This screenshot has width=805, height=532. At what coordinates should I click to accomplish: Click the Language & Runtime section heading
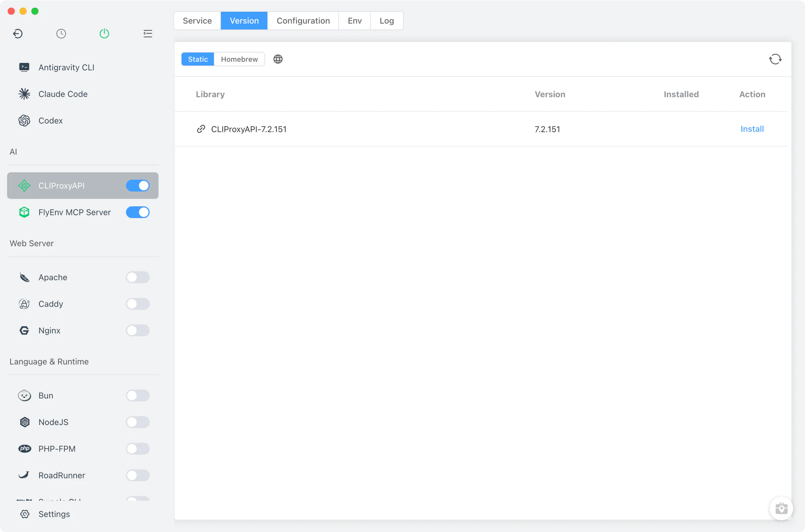coord(49,361)
